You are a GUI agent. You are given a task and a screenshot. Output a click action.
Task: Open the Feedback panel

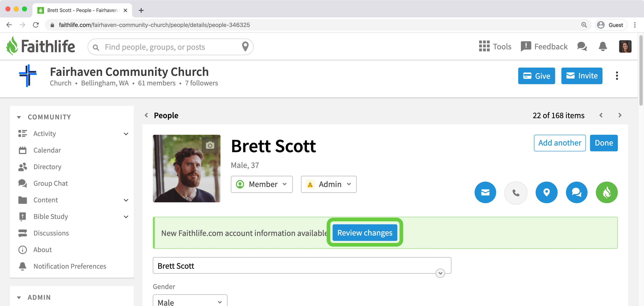point(544,46)
